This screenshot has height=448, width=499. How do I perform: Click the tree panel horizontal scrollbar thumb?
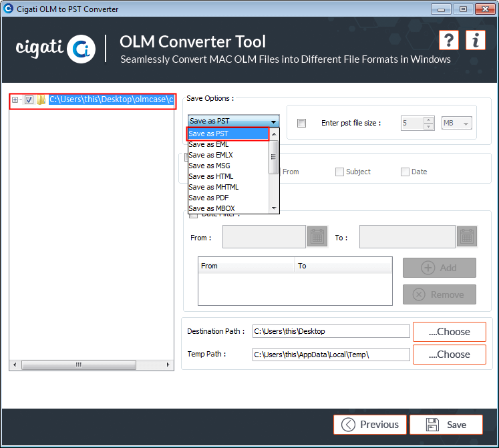point(79,365)
